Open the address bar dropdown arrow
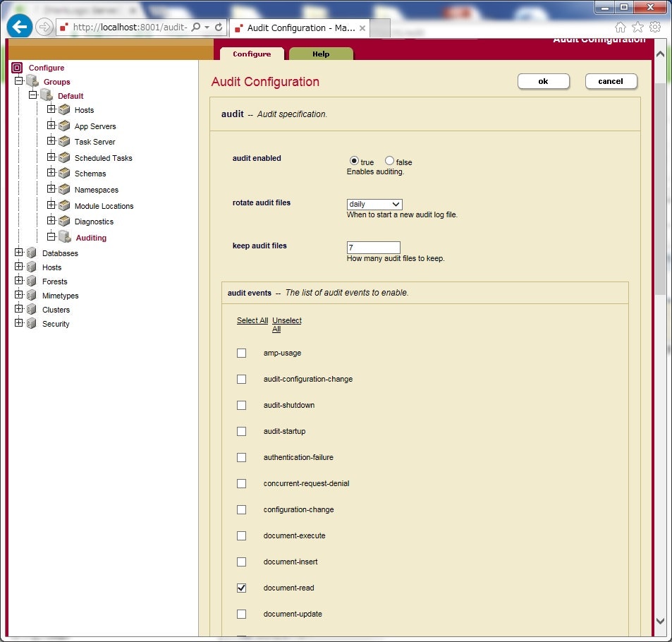672x642 pixels. point(207,27)
